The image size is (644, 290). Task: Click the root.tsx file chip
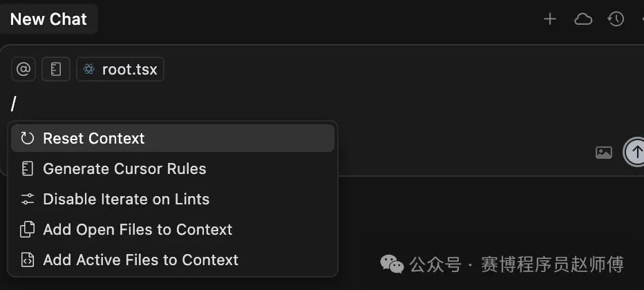click(x=120, y=69)
